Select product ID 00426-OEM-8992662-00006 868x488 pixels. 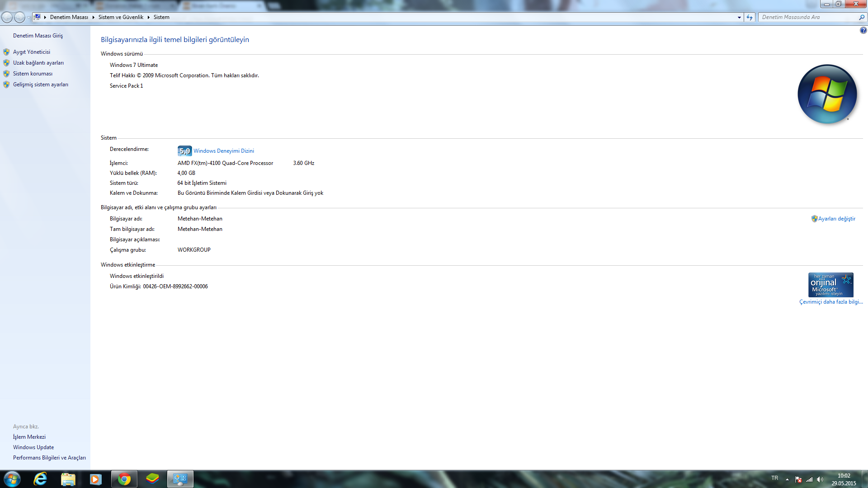tap(175, 286)
